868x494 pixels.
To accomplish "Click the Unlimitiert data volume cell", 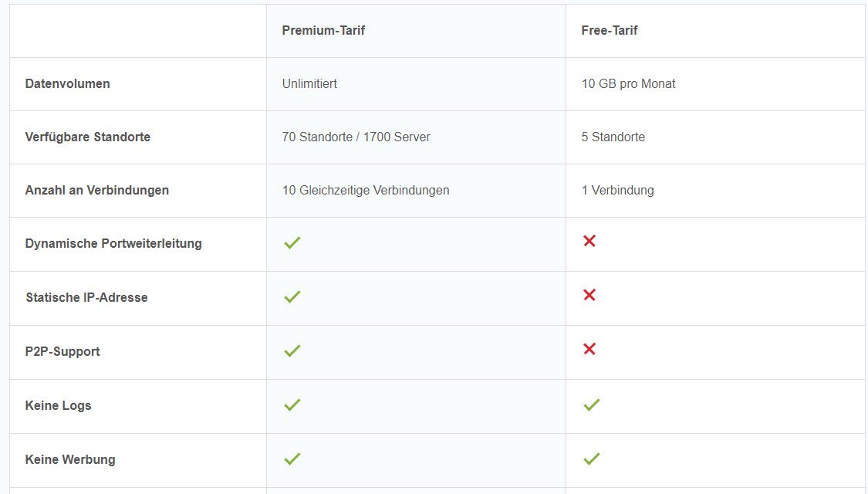I will coord(309,83).
